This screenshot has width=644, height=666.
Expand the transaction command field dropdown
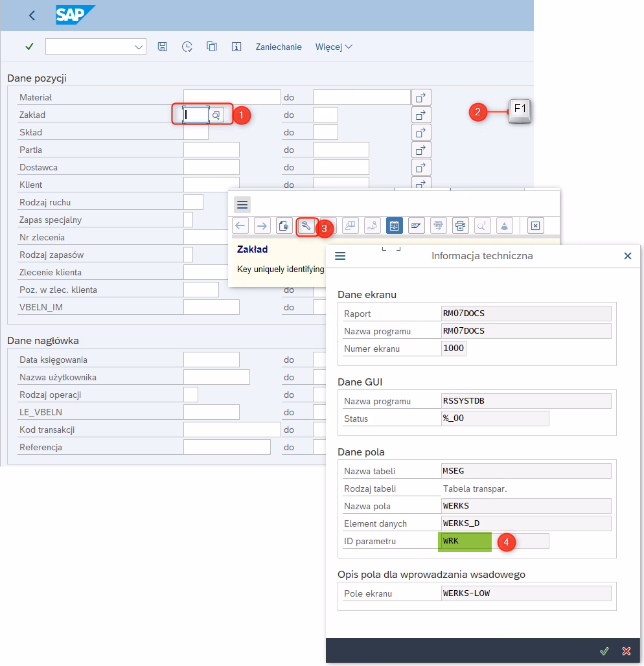(139, 47)
